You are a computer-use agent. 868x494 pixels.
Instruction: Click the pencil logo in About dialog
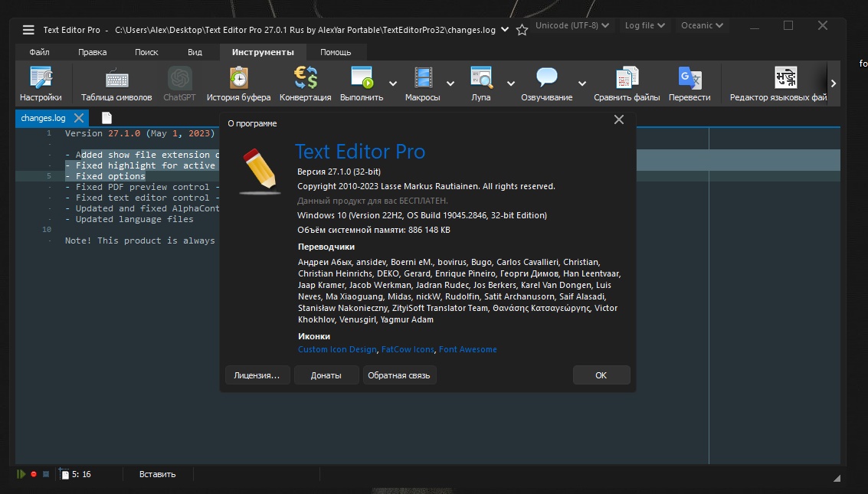click(x=260, y=170)
